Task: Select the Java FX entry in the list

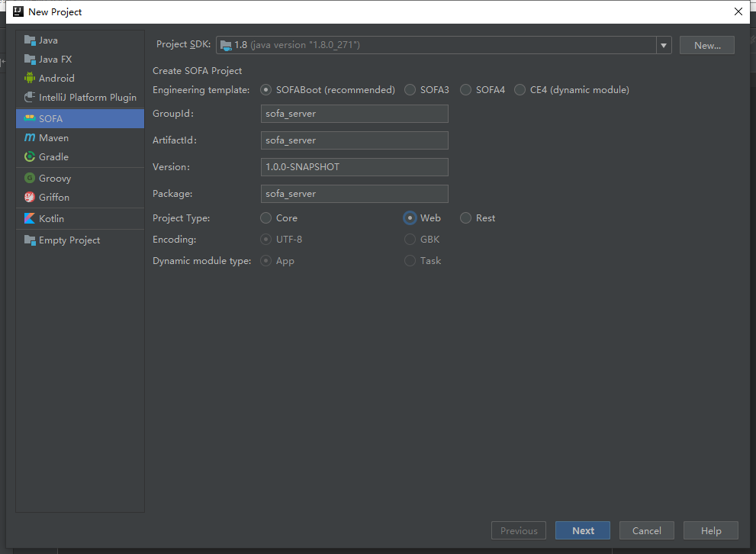Action: coord(80,60)
